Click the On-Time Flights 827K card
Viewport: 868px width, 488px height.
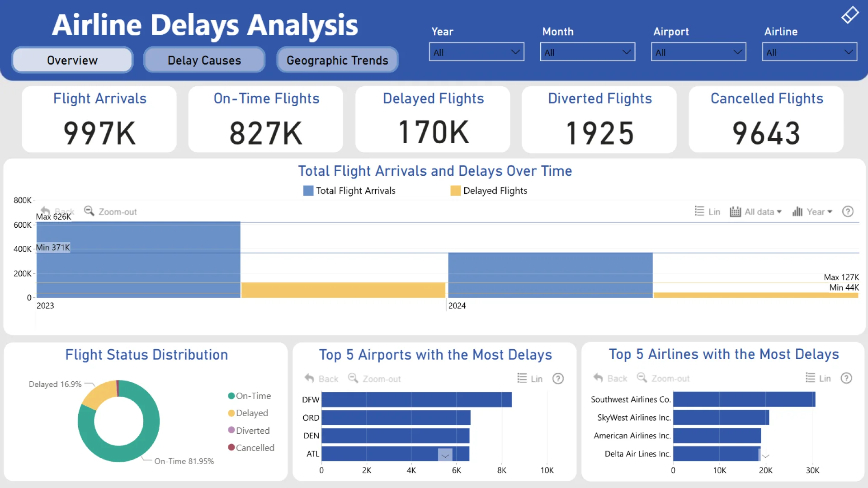coord(266,119)
